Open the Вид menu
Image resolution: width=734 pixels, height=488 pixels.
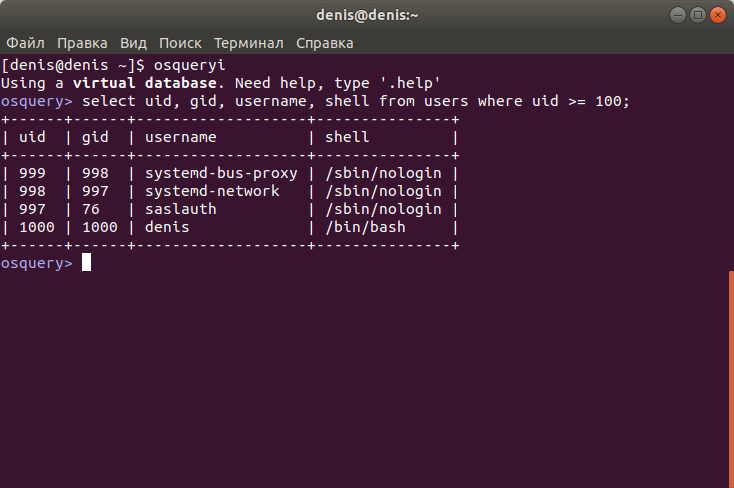point(133,43)
